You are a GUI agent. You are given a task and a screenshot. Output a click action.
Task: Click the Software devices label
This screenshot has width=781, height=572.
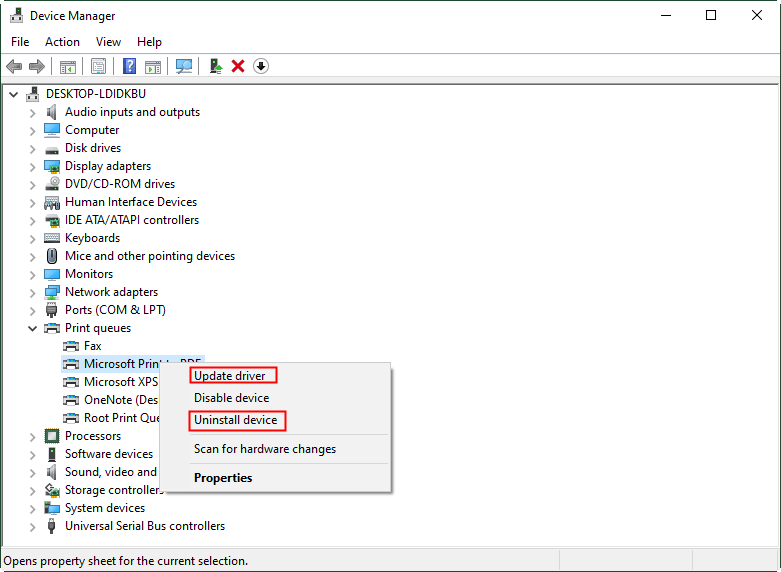109,454
